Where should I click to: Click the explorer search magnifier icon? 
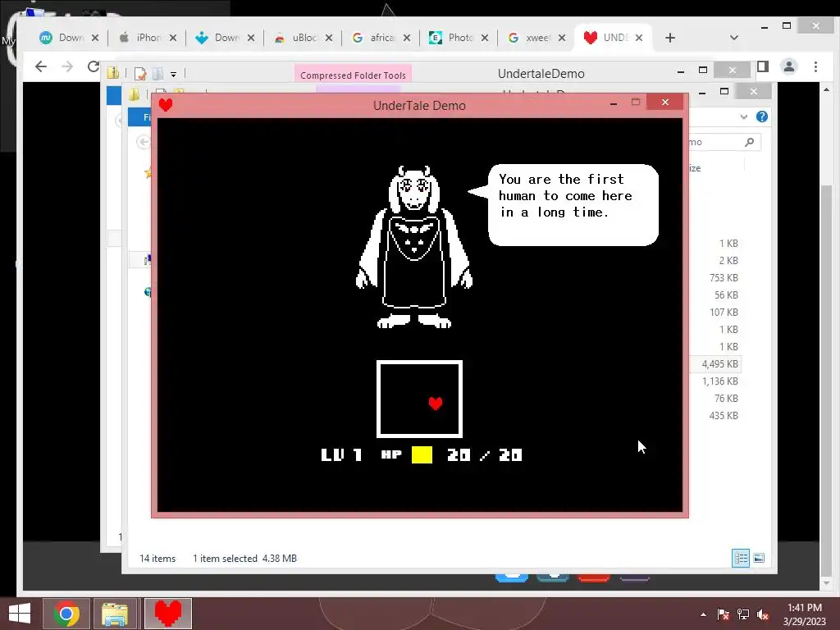click(750, 142)
